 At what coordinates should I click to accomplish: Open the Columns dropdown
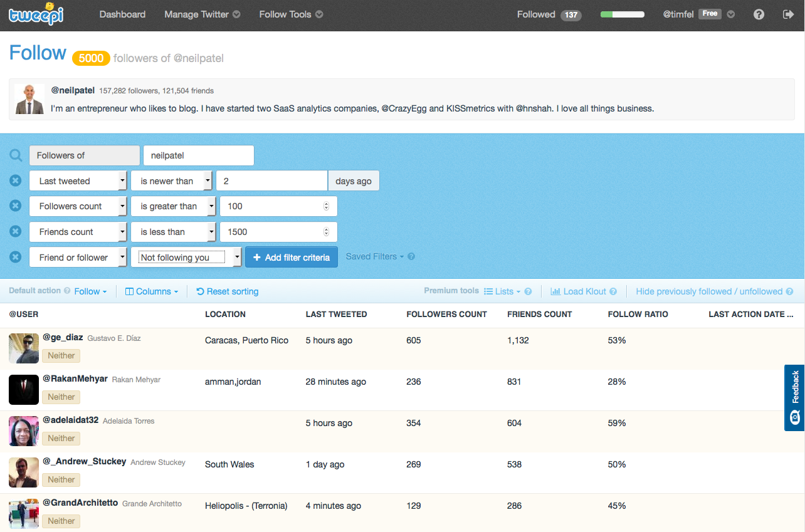click(152, 291)
